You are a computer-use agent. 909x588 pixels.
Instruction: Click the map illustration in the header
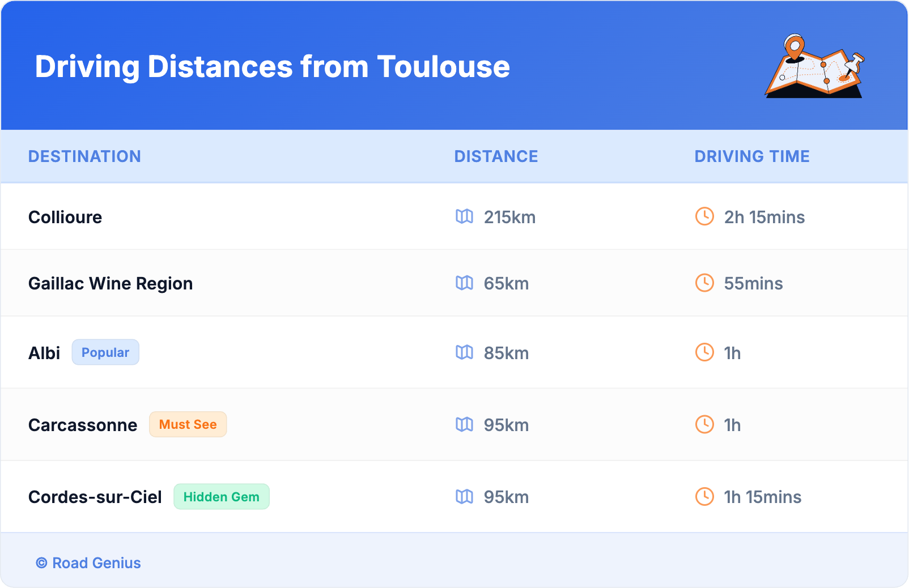click(815, 67)
